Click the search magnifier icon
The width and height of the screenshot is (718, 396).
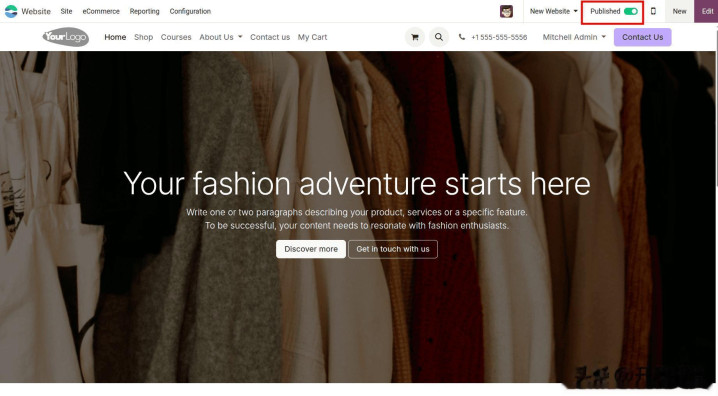(x=439, y=37)
